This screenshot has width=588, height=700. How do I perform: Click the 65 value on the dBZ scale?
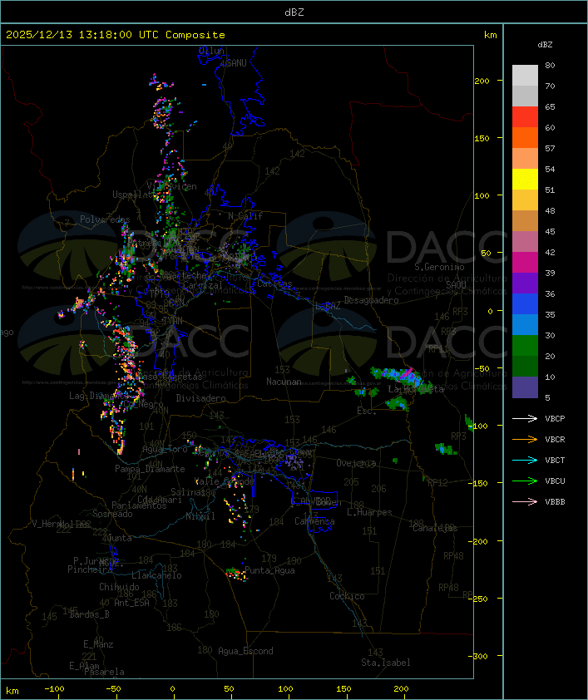[x=550, y=106]
